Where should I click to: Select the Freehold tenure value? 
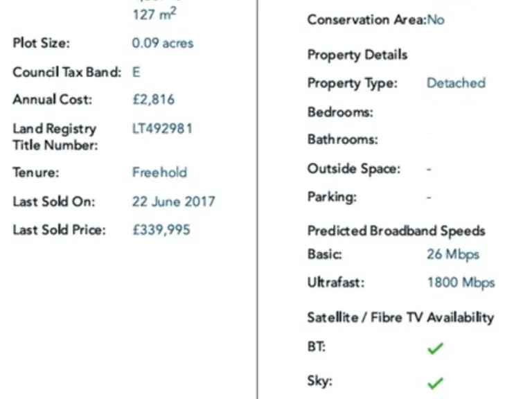pos(159,172)
